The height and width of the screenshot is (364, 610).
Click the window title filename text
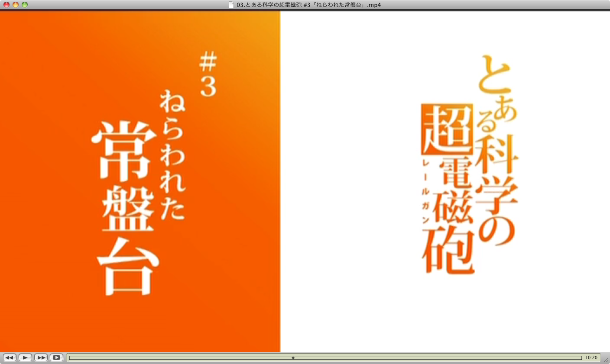[x=308, y=5]
